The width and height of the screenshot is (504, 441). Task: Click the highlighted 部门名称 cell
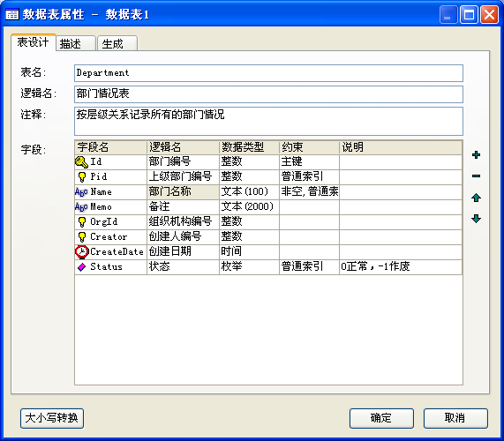tap(184, 192)
